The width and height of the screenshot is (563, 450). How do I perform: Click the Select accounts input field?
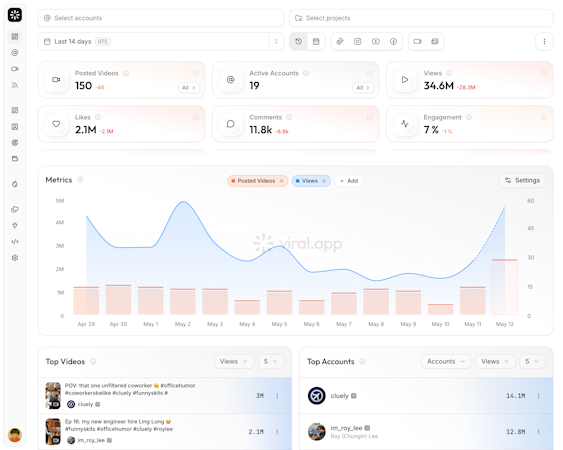[x=161, y=18]
